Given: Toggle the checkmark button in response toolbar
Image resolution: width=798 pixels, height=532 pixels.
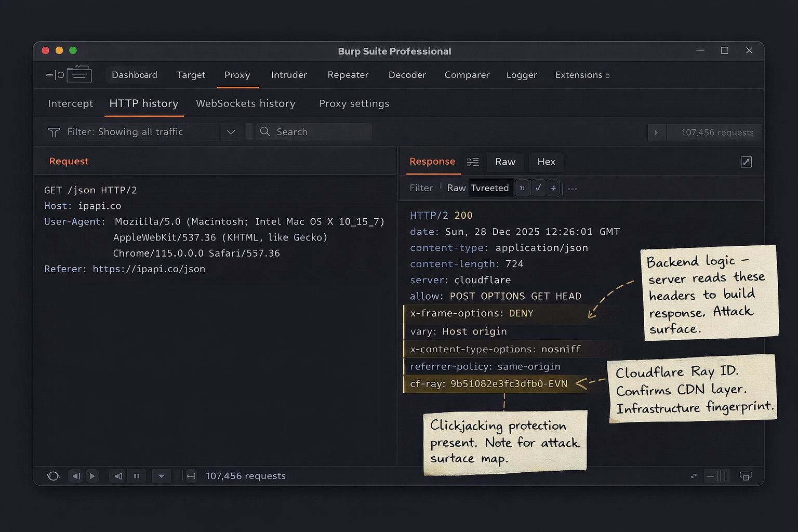Looking at the screenshot, I should [x=538, y=188].
